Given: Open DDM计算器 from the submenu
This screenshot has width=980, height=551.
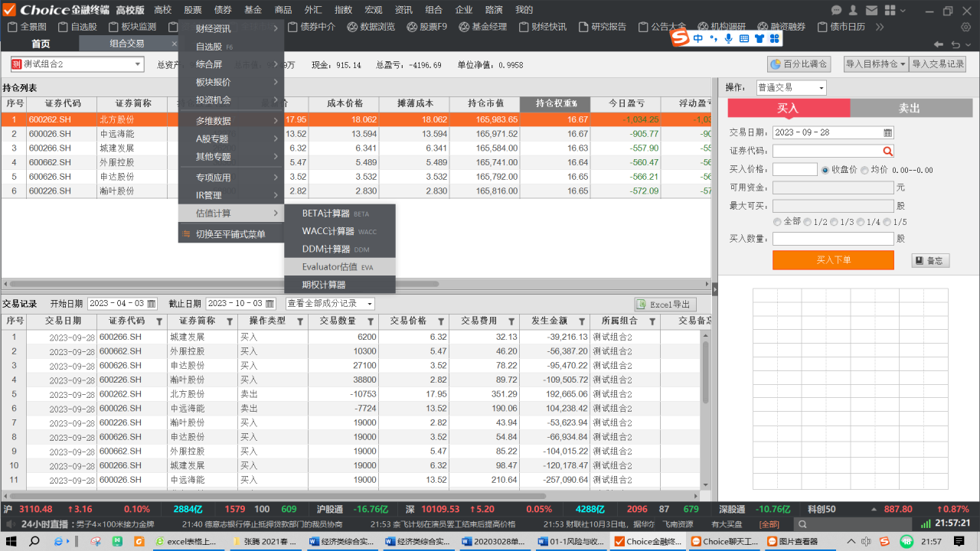Looking at the screenshot, I should 340,249.
